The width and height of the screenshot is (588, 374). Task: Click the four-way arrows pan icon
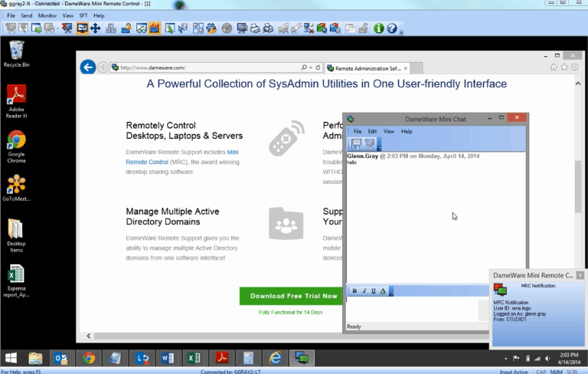point(95,28)
